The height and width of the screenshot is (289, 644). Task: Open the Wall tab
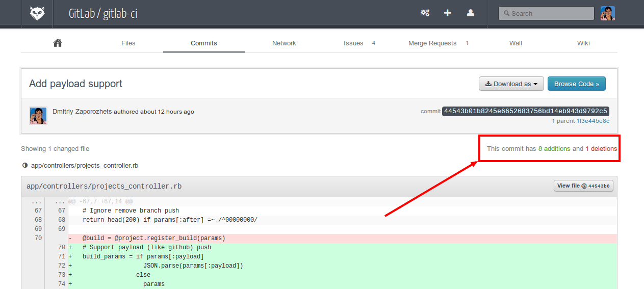(516, 43)
